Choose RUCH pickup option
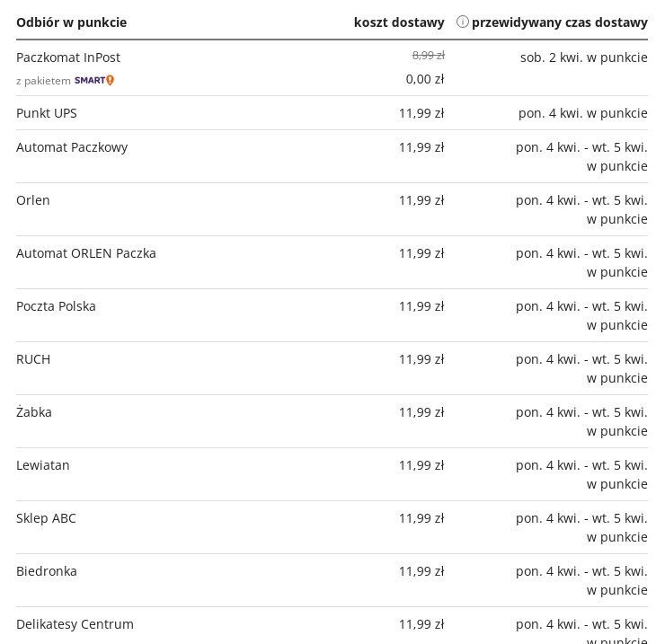 [x=33, y=359]
